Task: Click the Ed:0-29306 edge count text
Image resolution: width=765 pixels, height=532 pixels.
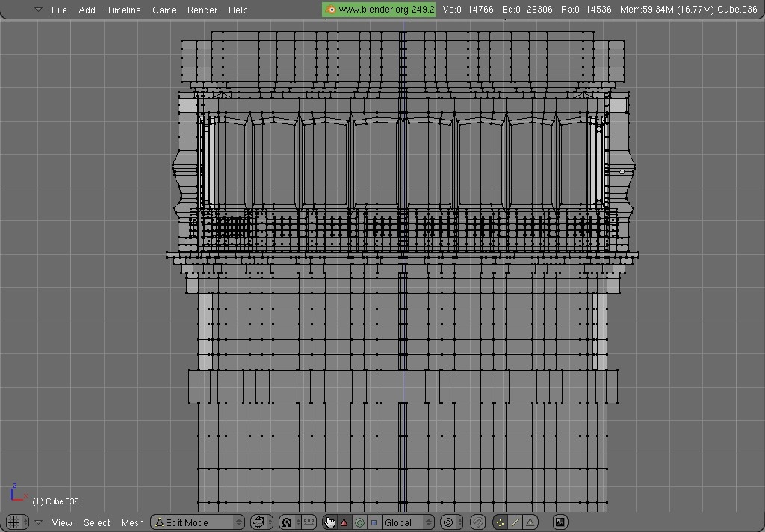Action: (527, 9)
